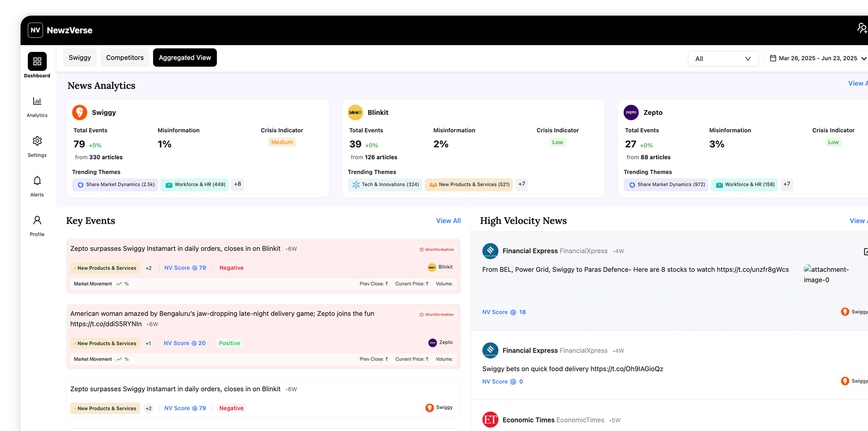The width and height of the screenshot is (868, 431).
Task: Expand Zepto's +7 more trending themes
Action: (x=787, y=184)
